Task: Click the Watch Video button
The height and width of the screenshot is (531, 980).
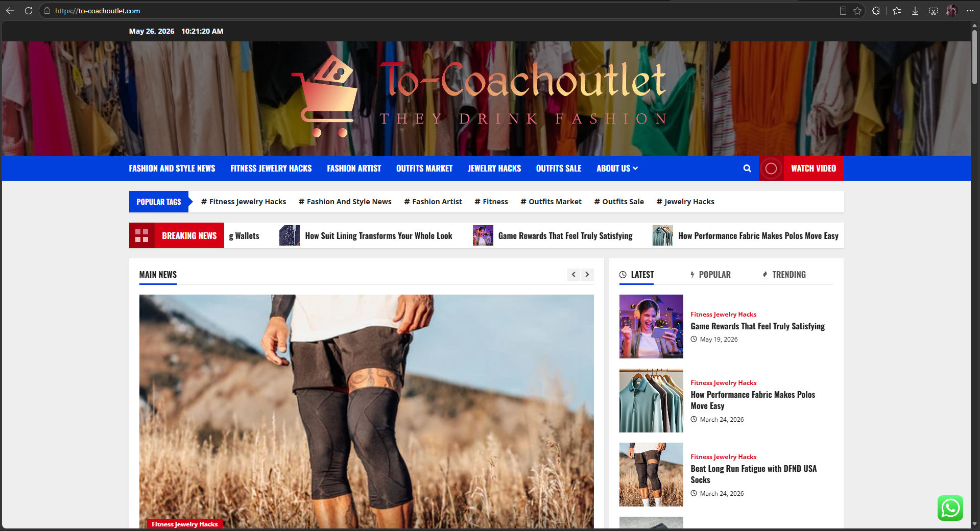Action: [x=814, y=168]
